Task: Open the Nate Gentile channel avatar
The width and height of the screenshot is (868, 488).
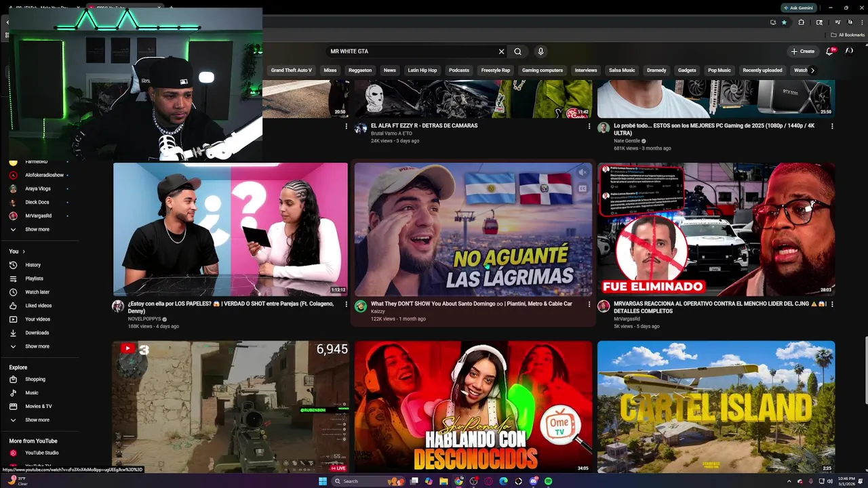Action: pyautogui.click(x=604, y=128)
